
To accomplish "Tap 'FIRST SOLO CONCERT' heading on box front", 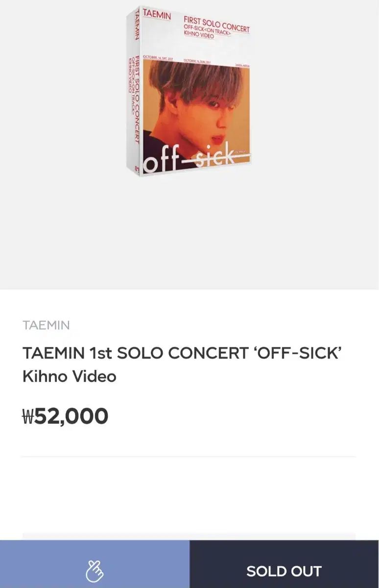I will coord(216,24).
